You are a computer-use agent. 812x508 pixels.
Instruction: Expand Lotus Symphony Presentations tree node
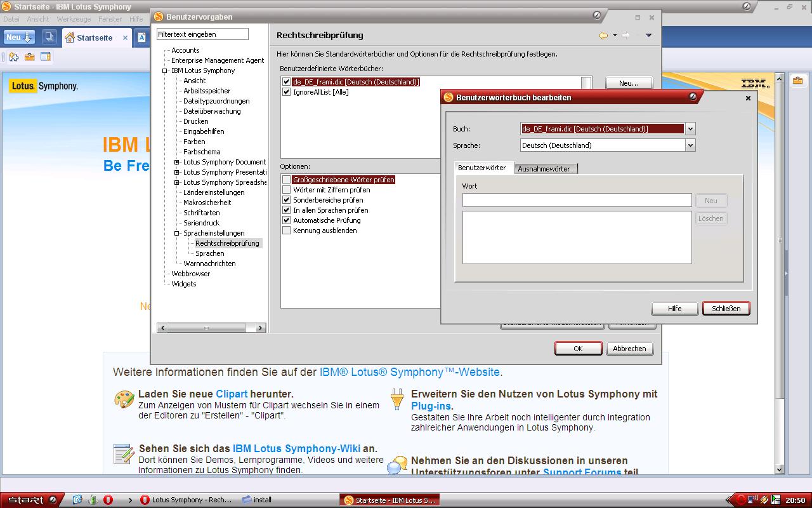coord(177,172)
